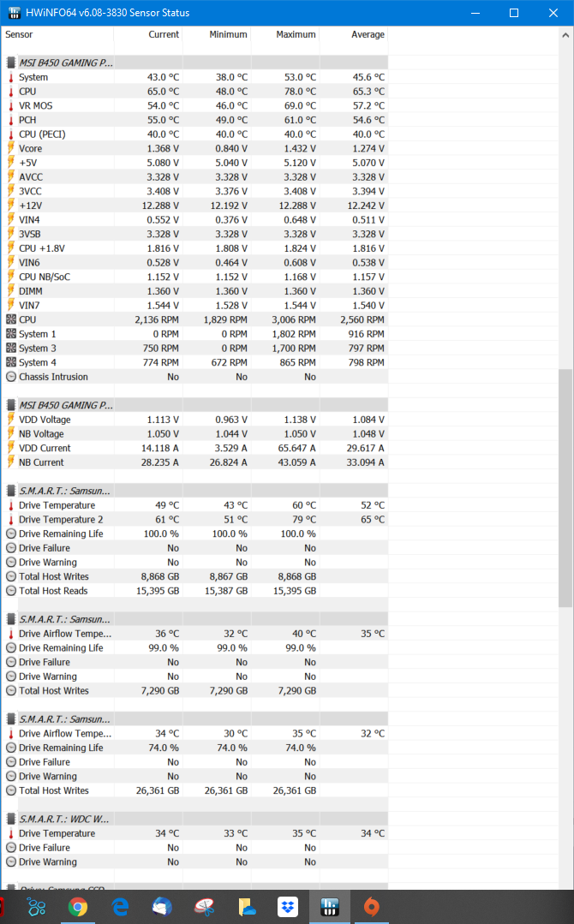
Task: Click the voltage icon beside CPU NB/SoC
Action: pyautogui.click(x=10, y=277)
